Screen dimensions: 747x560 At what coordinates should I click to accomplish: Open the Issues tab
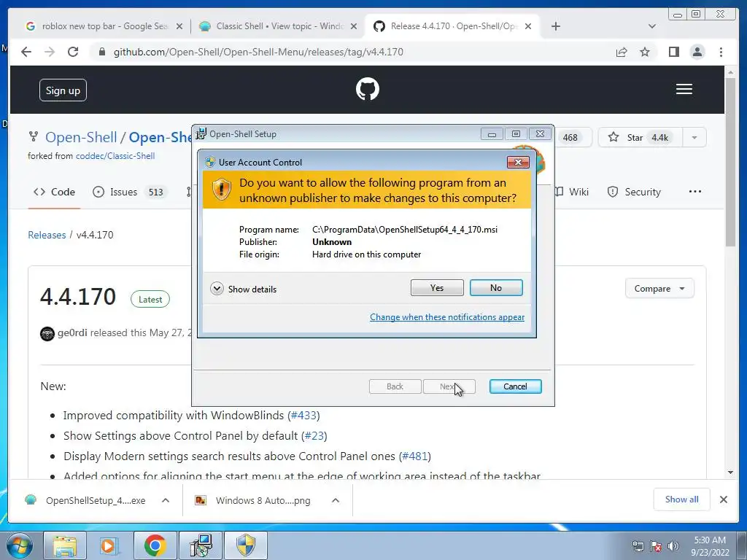pos(129,192)
